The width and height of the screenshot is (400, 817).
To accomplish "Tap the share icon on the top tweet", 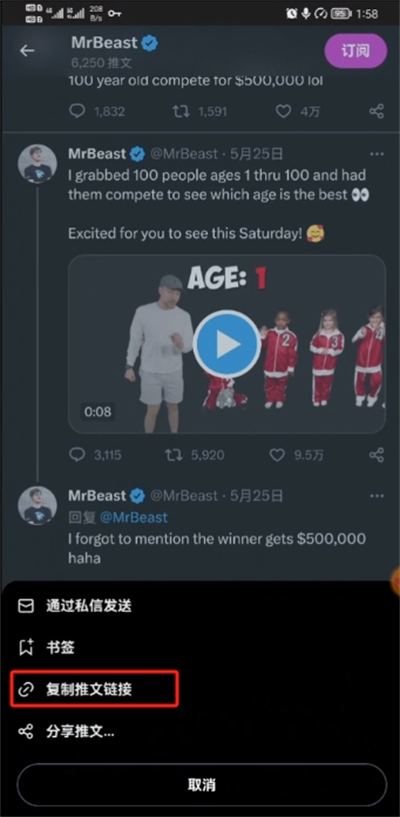I will click(x=376, y=111).
